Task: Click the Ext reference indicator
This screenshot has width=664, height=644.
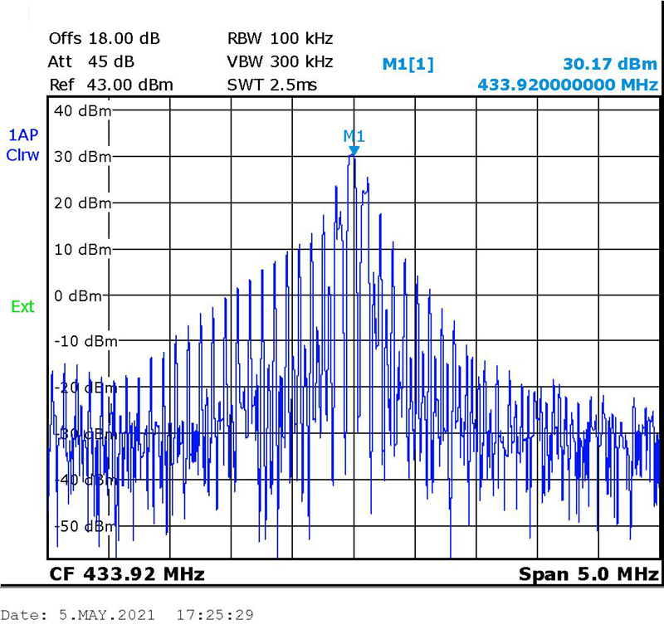Action: 22,307
